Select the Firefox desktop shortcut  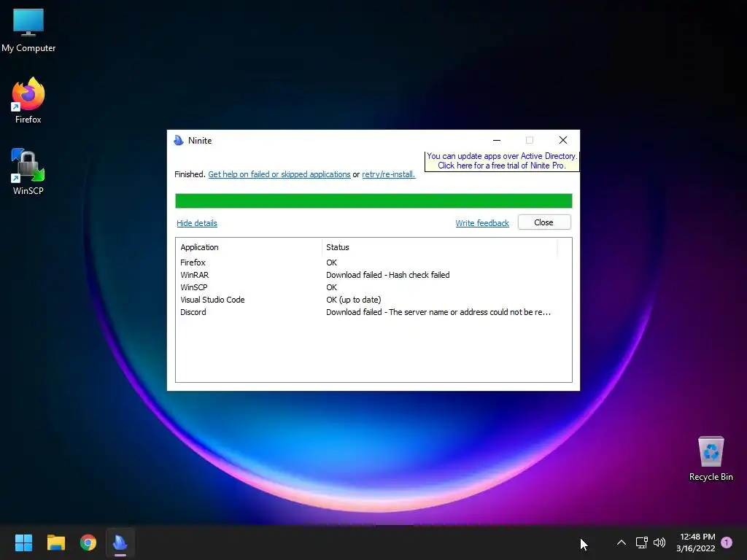pos(28,101)
